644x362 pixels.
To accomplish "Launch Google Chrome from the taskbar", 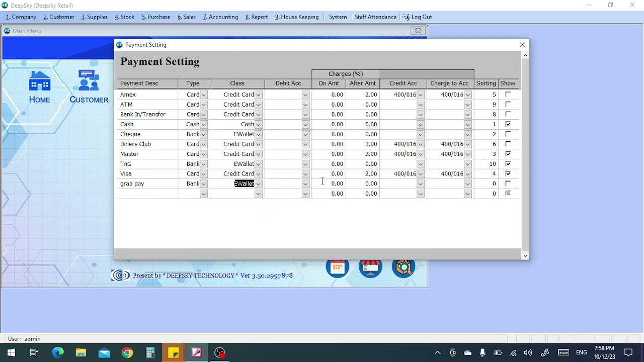I will pyautogui.click(x=127, y=353).
